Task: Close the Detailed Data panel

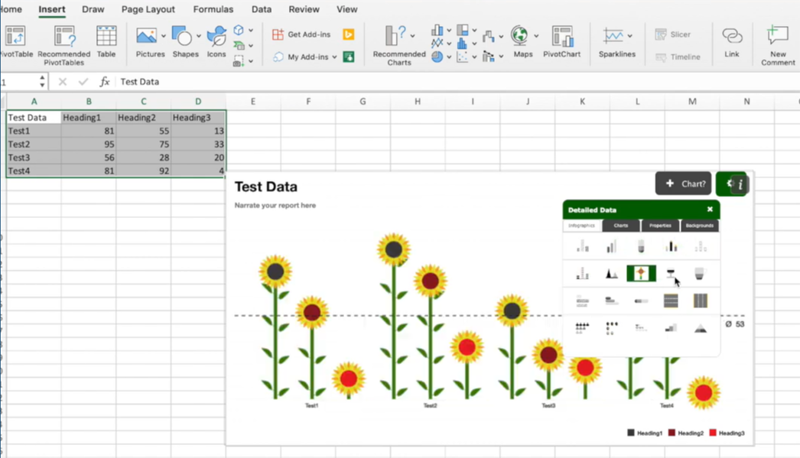Action: tap(710, 209)
